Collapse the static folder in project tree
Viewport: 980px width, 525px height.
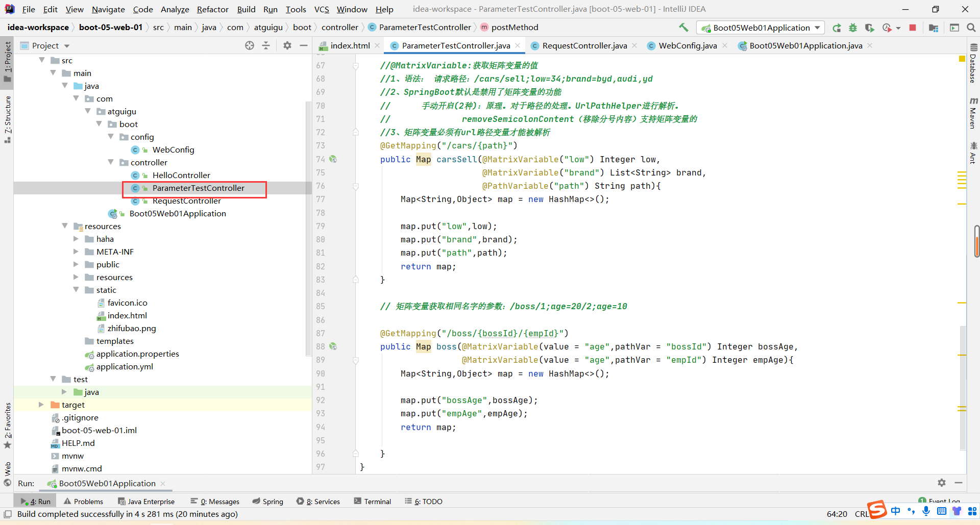(76, 290)
